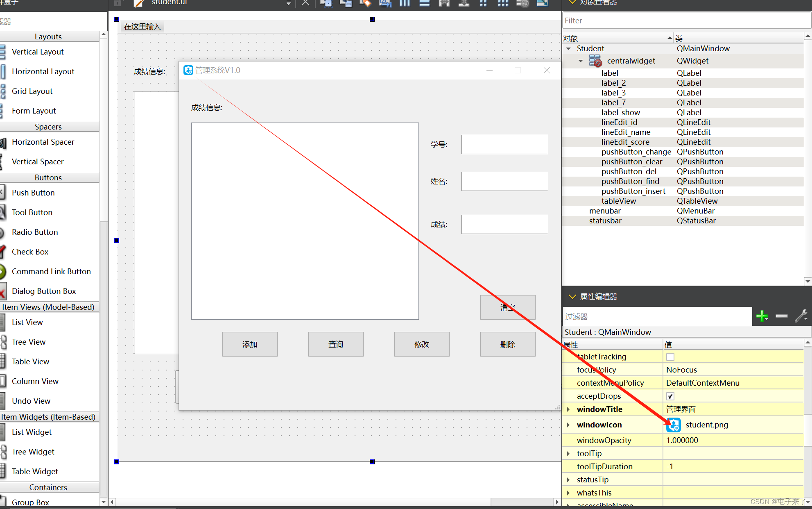This screenshot has height=509, width=812.
Task: Click the 在这里输入 menu placeholder
Action: tap(142, 27)
